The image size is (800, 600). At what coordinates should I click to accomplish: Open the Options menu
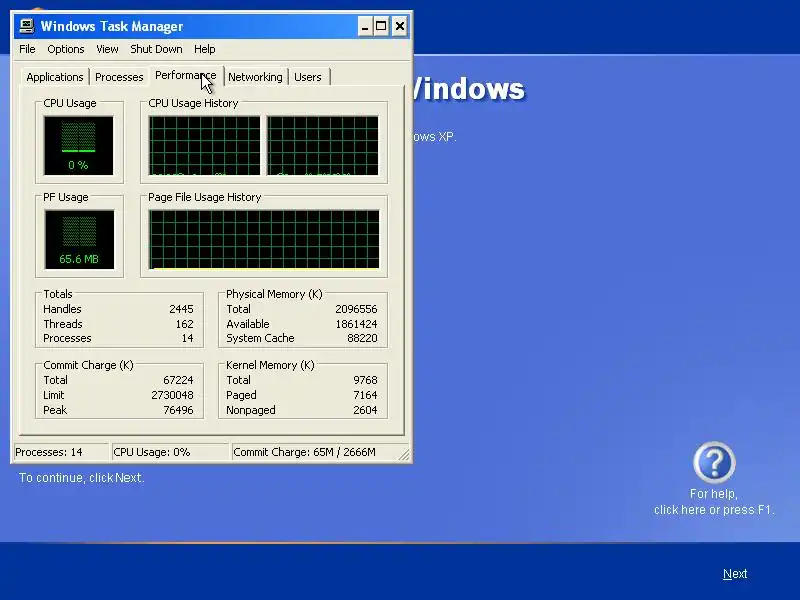(66, 49)
